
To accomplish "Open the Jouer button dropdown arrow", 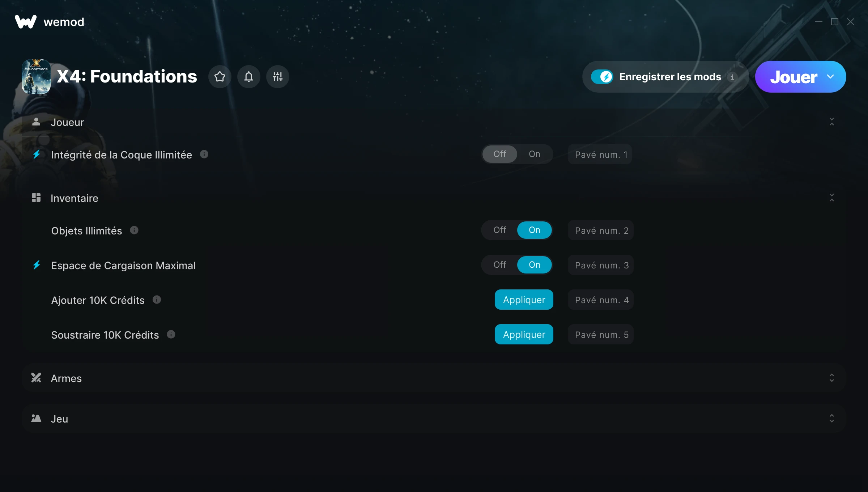I will click(x=830, y=77).
